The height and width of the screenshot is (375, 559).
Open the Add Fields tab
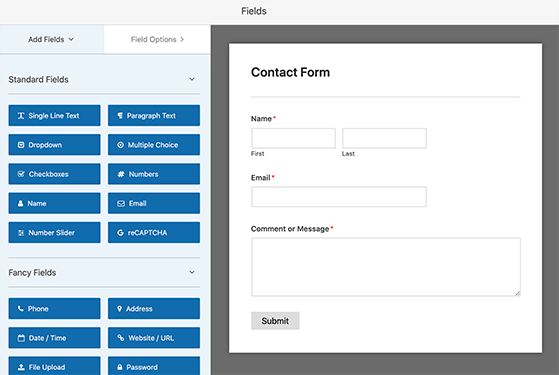tap(52, 39)
